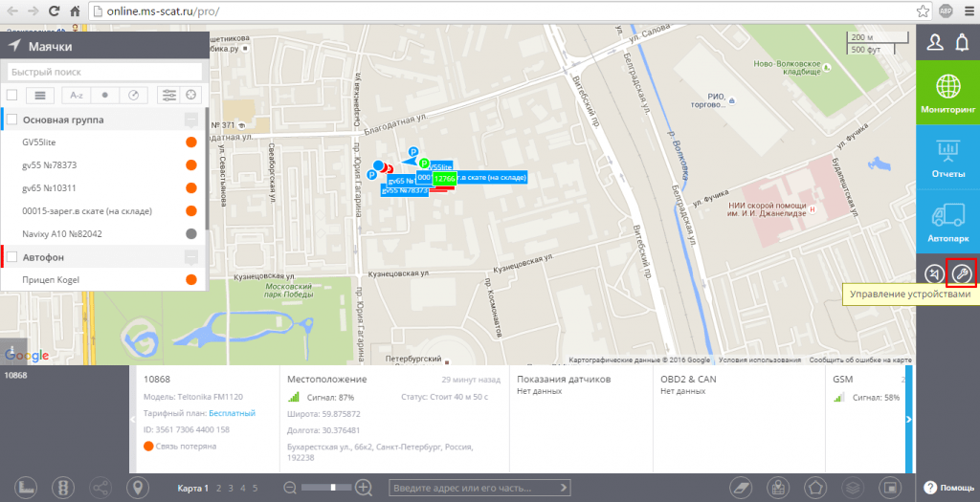Viewport: 980px width, 502px height.
Task: Select the eraser tool icon
Action: tap(742, 488)
